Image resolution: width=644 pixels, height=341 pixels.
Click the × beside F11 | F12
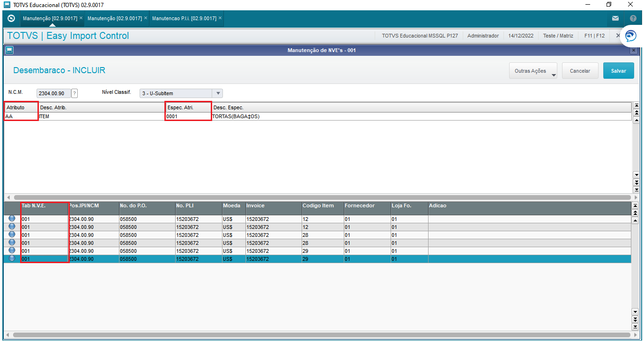pos(618,36)
